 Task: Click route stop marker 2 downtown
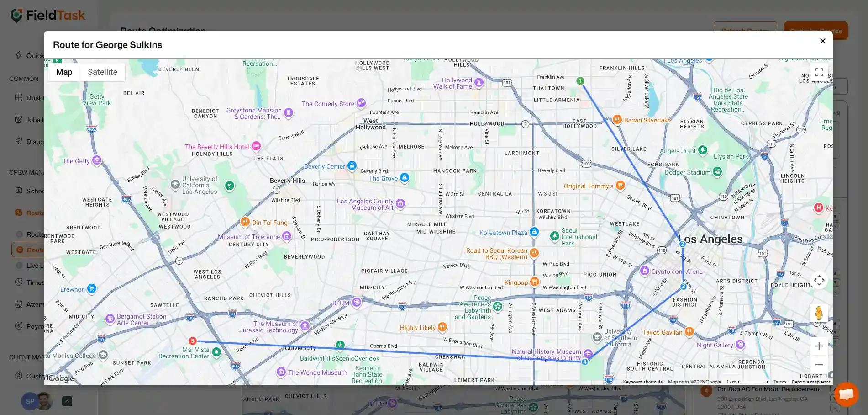click(x=682, y=244)
